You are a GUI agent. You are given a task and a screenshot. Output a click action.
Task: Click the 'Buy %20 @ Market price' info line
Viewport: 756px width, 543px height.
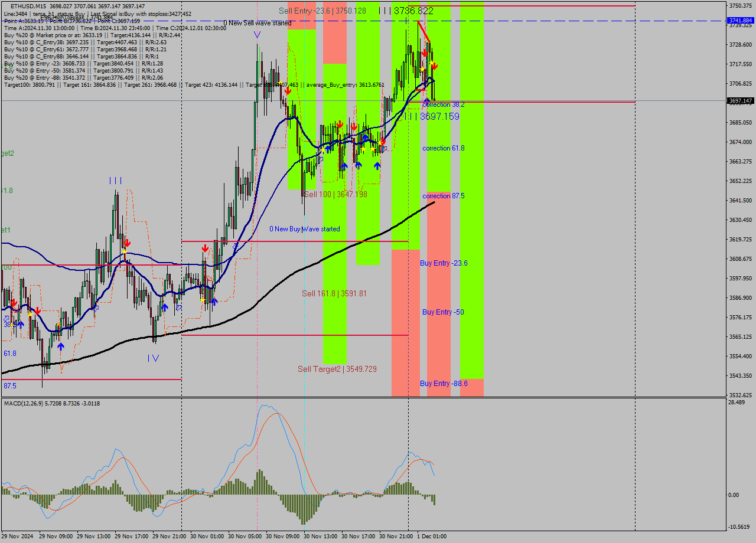point(92,35)
